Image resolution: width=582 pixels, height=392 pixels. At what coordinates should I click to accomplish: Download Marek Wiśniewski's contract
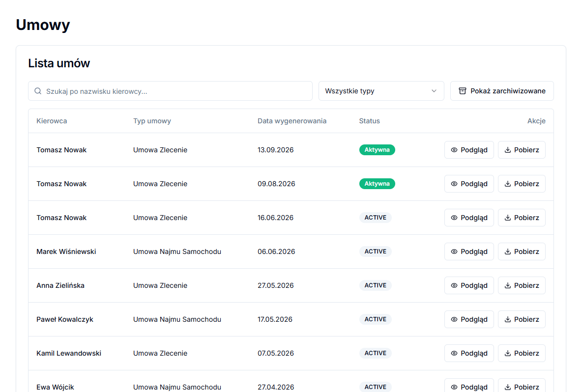pyautogui.click(x=522, y=252)
